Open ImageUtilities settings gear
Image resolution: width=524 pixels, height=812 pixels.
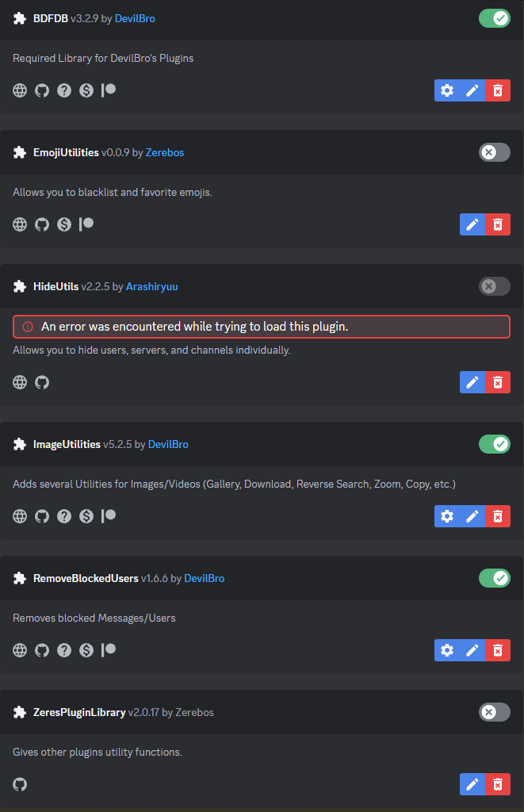[x=447, y=516]
